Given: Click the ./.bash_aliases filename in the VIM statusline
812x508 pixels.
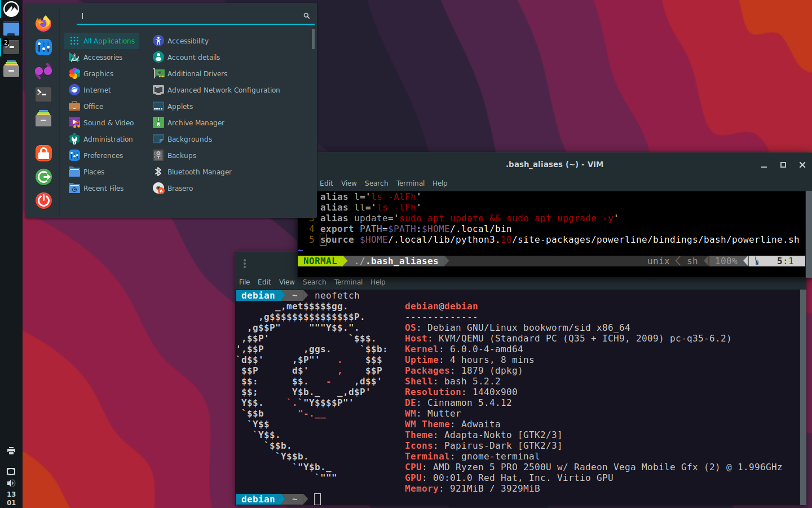Looking at the screenshot, I should tap(396, 261).
